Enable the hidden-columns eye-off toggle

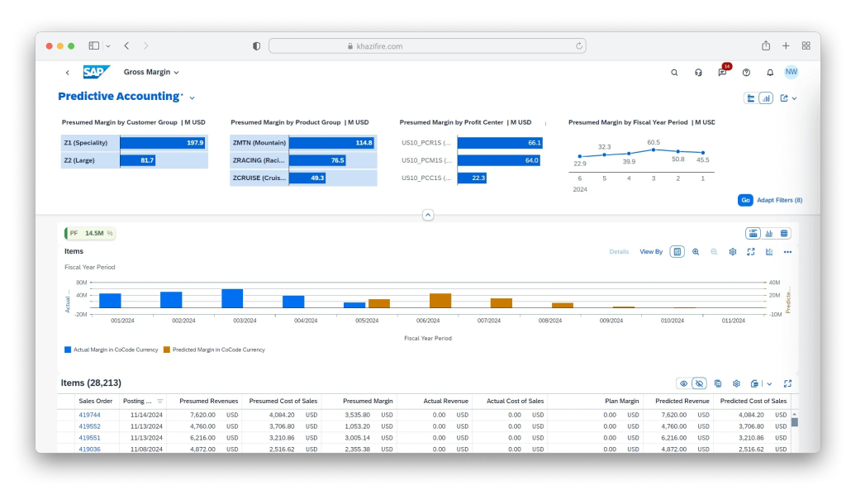coord(701,383)
